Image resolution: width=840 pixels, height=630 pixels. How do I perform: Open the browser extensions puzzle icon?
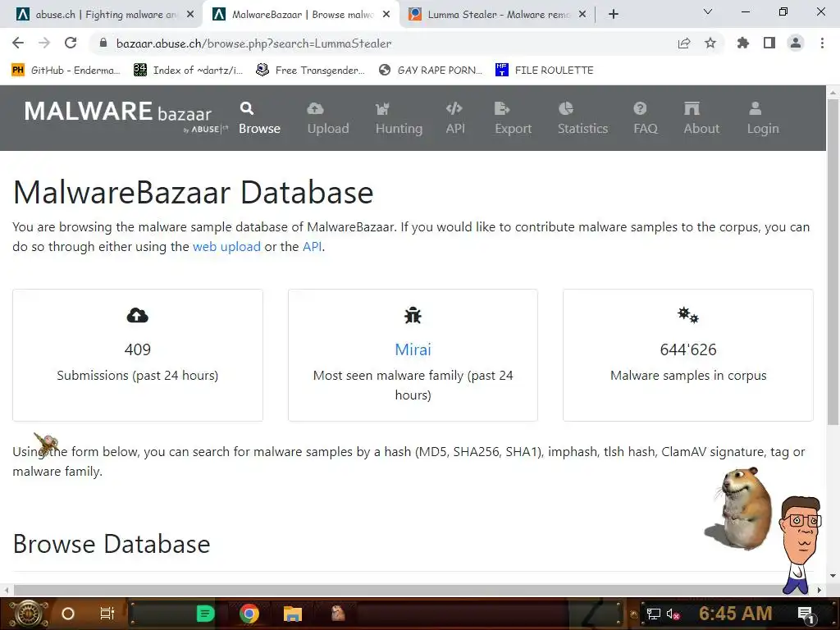coord(742,43)
